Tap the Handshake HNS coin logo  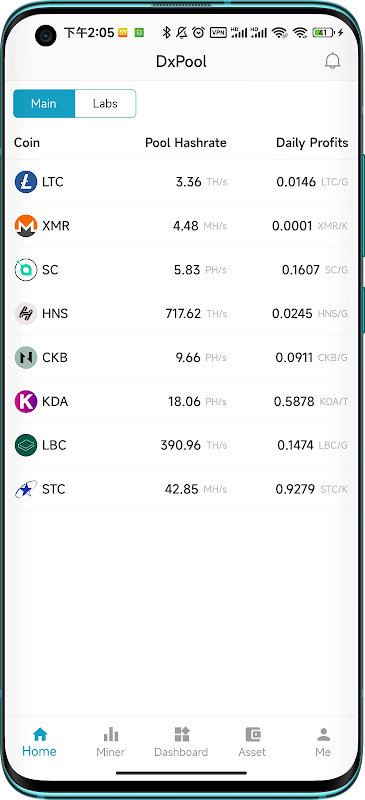[x=26, y=314]
